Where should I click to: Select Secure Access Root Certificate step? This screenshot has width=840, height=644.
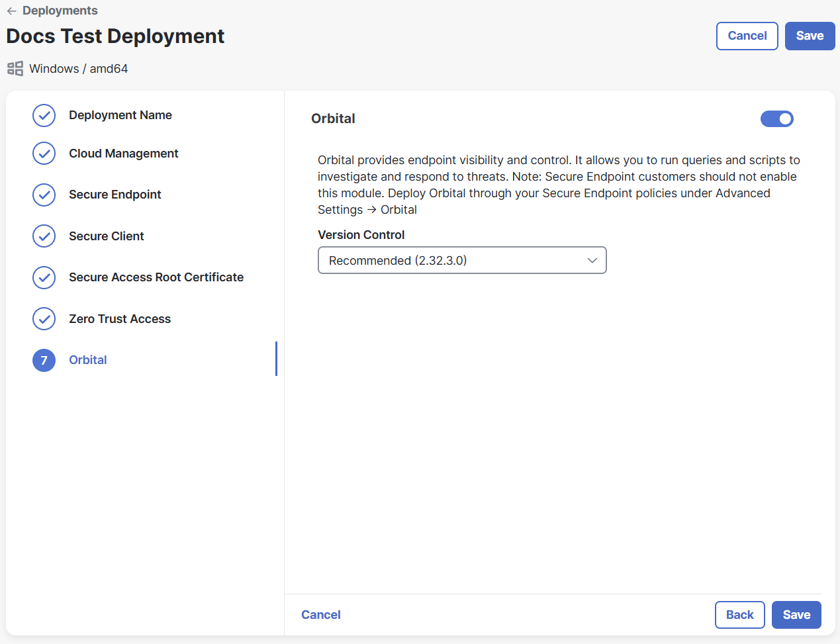[x=156, y=277]
